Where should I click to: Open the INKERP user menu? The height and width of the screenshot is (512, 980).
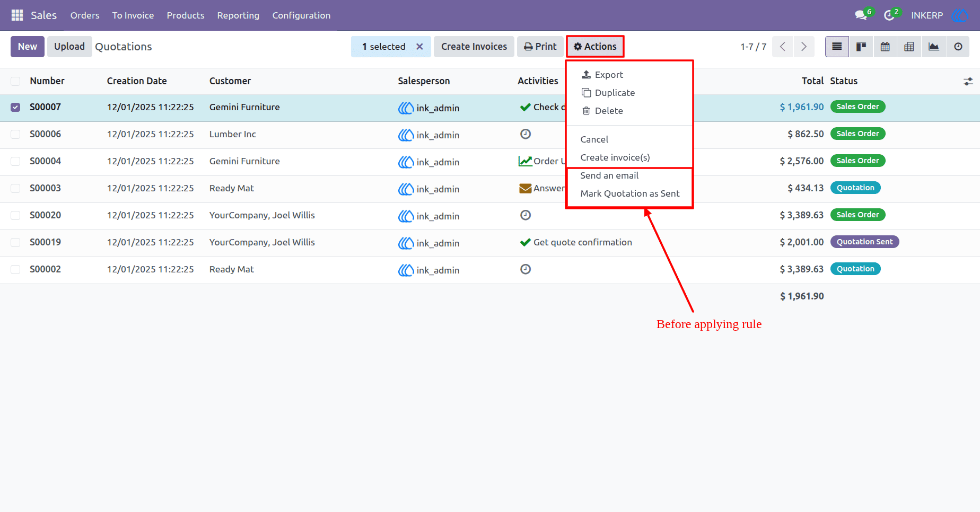[939, 15]
